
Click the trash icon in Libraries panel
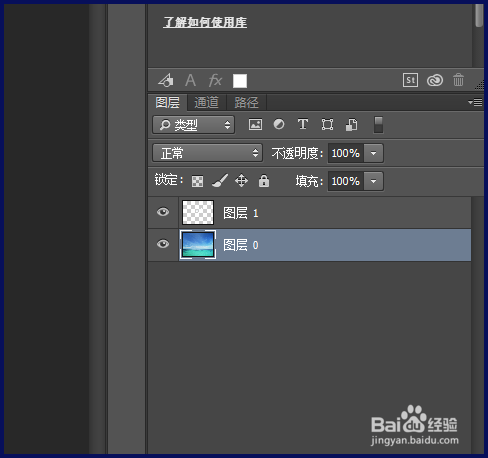point(458,80)
